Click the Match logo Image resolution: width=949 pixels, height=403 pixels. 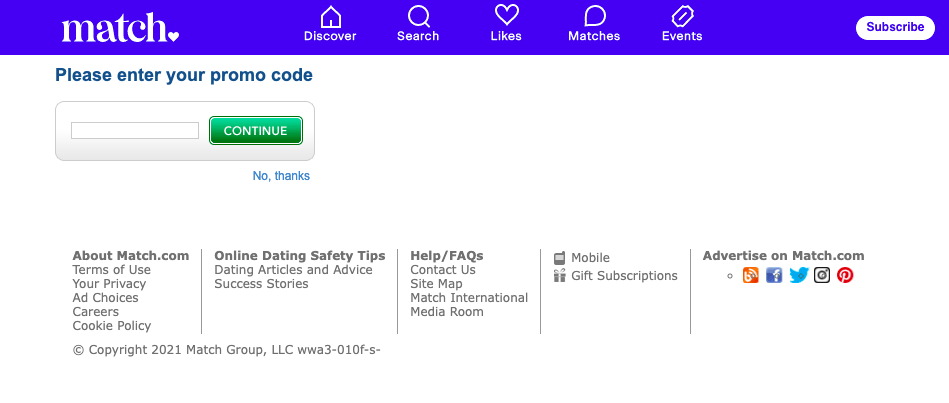point(120,28)
